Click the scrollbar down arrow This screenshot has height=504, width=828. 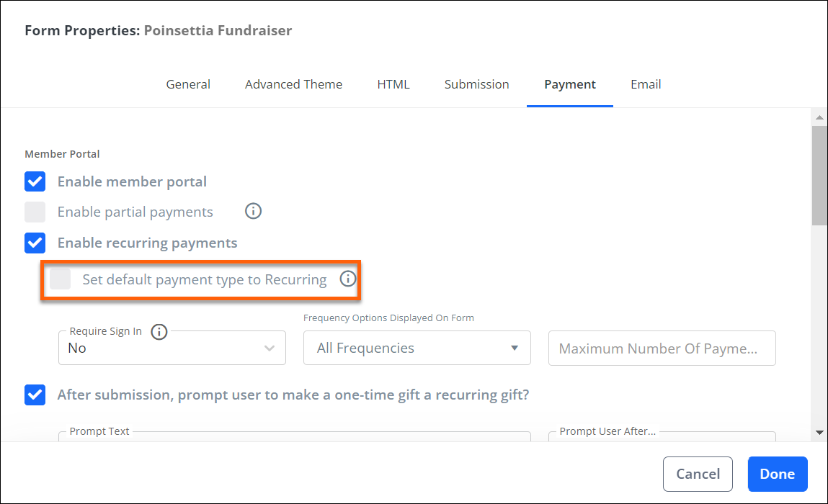click(x=819, y=432)
